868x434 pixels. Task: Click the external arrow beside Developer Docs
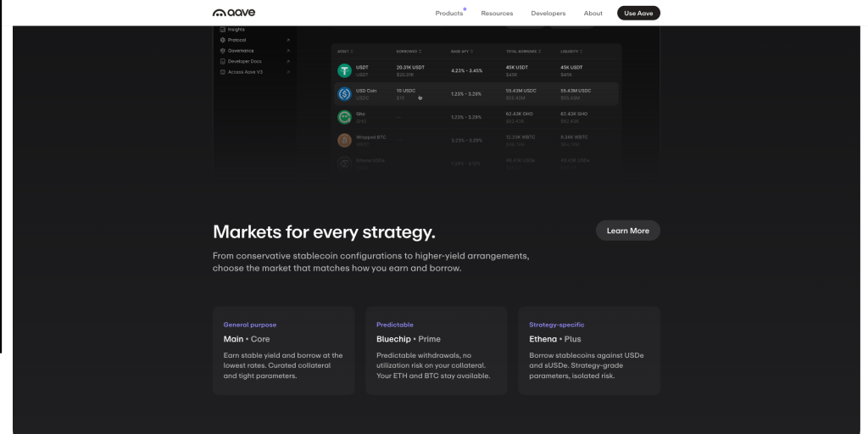[x=288, y=61]
